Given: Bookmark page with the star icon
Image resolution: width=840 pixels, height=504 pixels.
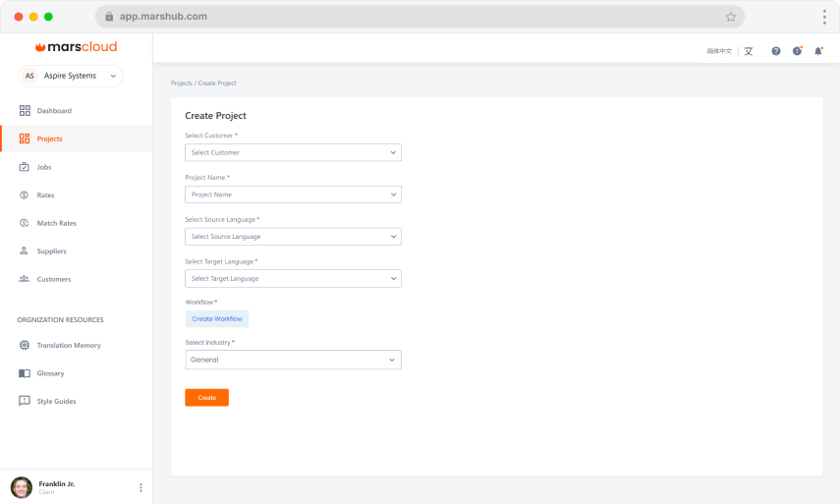Looking at the screenshot, I should tap(731, 17).
